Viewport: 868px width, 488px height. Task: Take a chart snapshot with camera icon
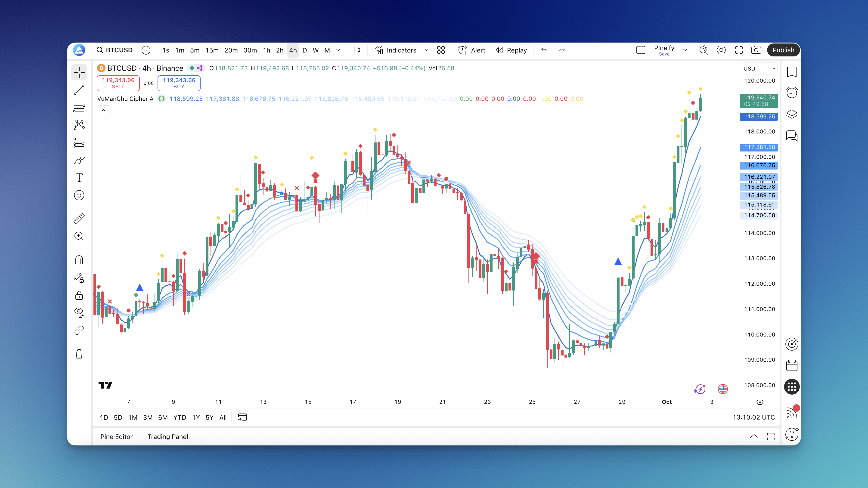coord(756,50)
